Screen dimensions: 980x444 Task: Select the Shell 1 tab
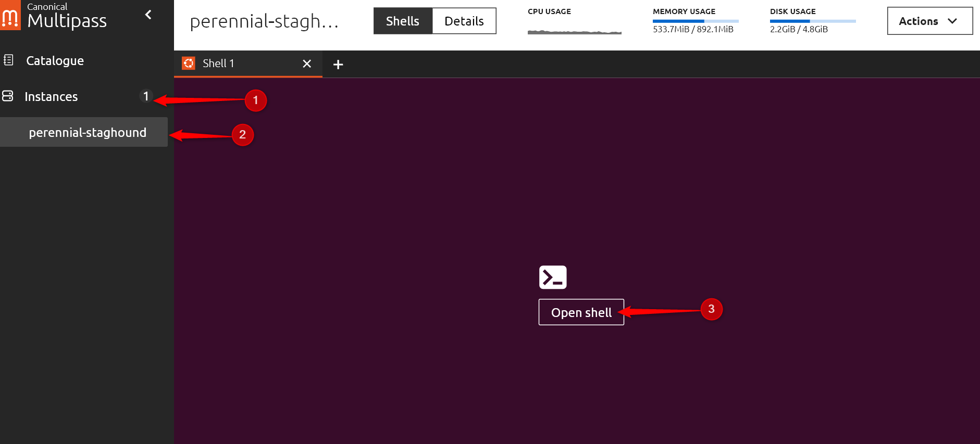tap(248, 64)
